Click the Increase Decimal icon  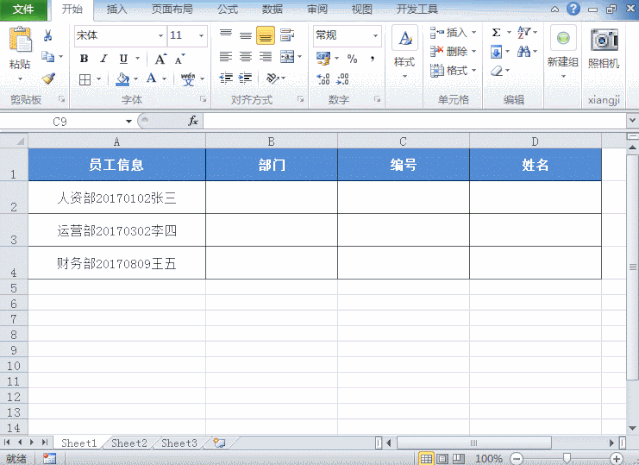(323, 79)
